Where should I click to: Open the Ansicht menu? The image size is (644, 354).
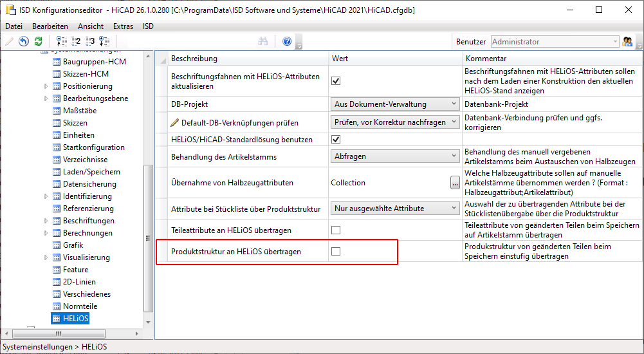(91, 26)
